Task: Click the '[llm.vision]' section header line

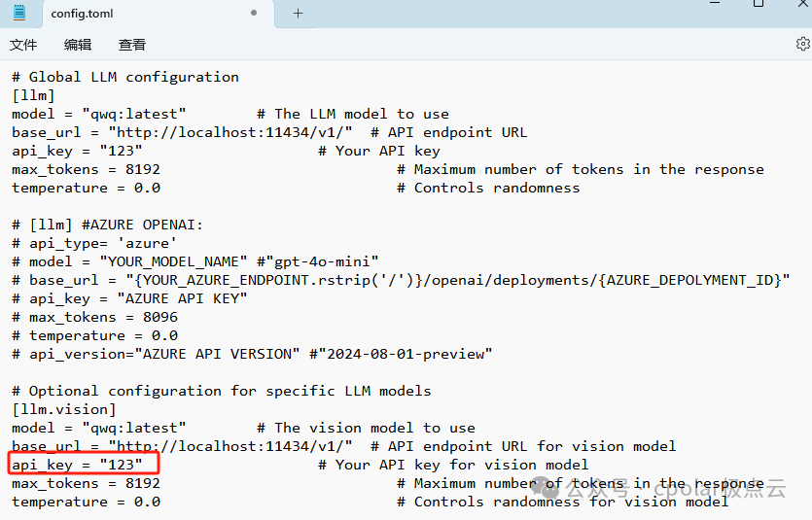Action: 64,410
